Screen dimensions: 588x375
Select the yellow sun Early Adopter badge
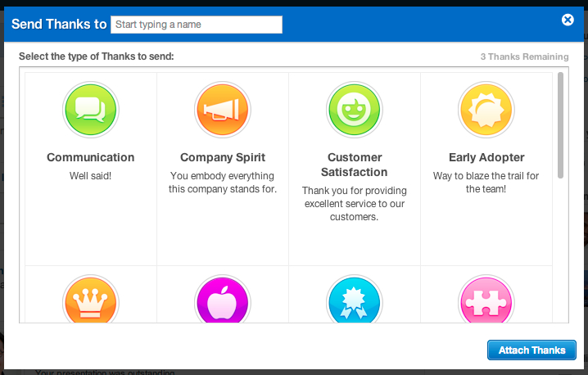click(486, 110)
